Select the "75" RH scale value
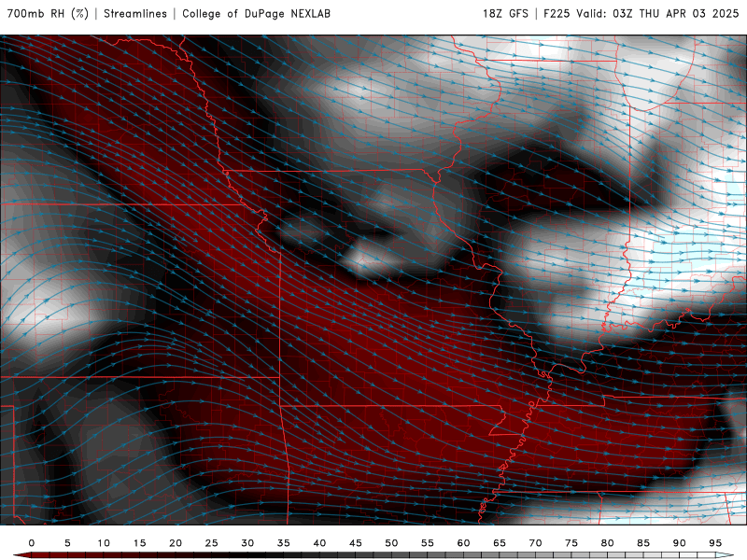Screen dimensions: 747x560 coord(571,543)
